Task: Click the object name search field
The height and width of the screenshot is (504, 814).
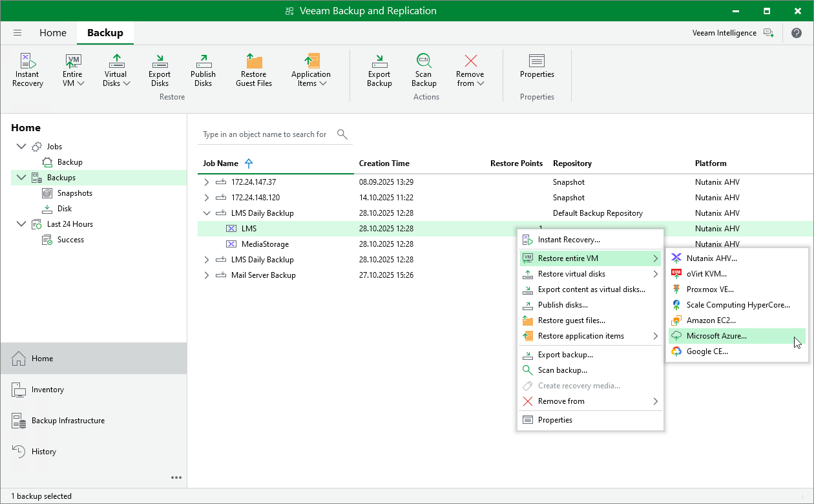Action: 265,134
